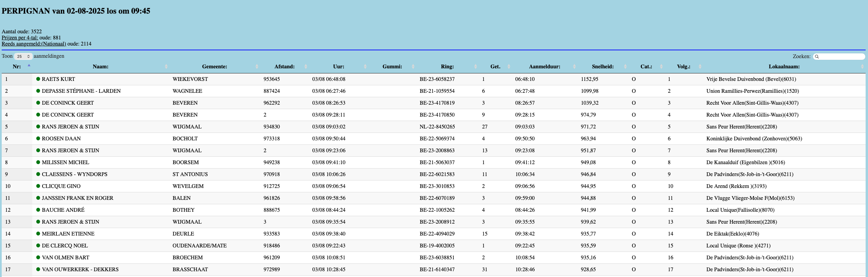Sort table by Lokaalnaam column header

pos(784,67)
